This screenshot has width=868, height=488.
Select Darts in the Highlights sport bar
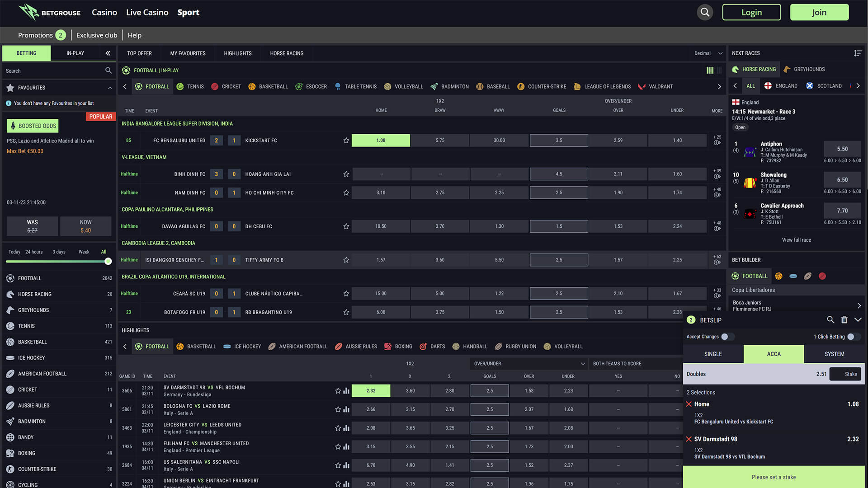pyautogui.click(x=432, y=347)
